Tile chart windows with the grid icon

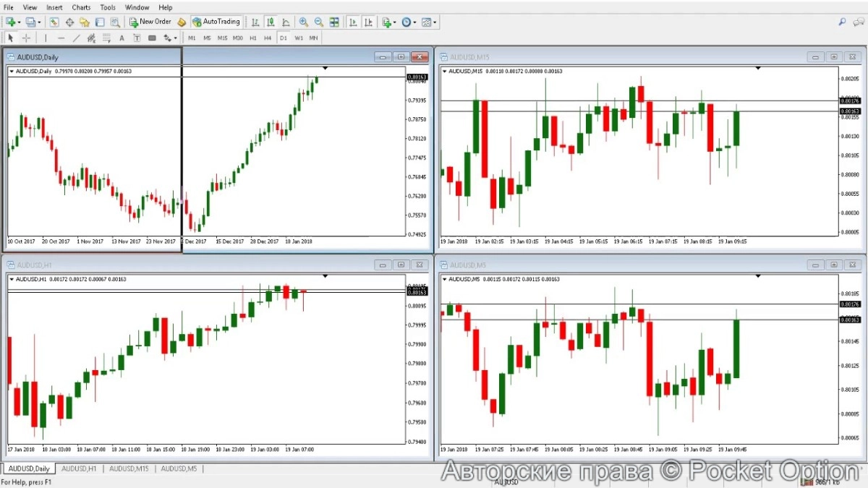(334, 22)
